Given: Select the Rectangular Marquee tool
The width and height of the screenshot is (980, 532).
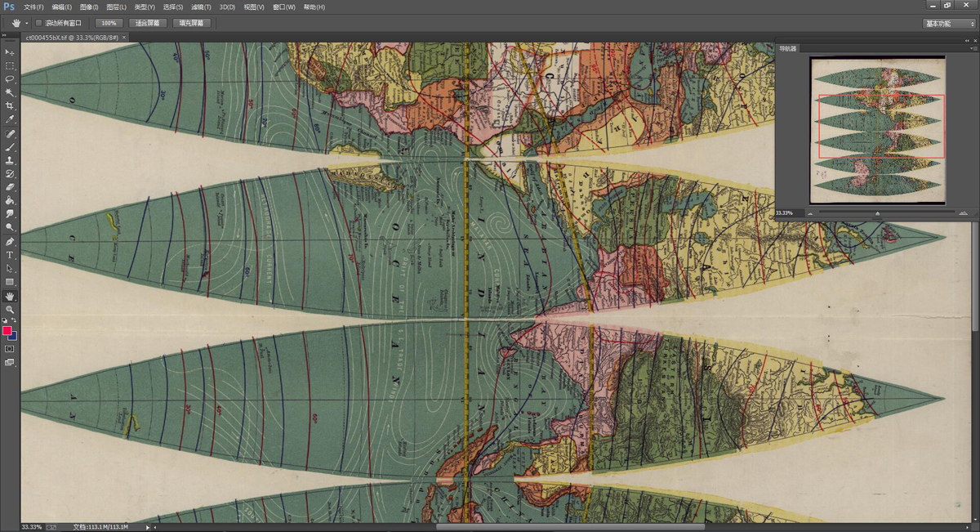Looking at the screenshot, I should pyautogui.click(x=10, y=65).
